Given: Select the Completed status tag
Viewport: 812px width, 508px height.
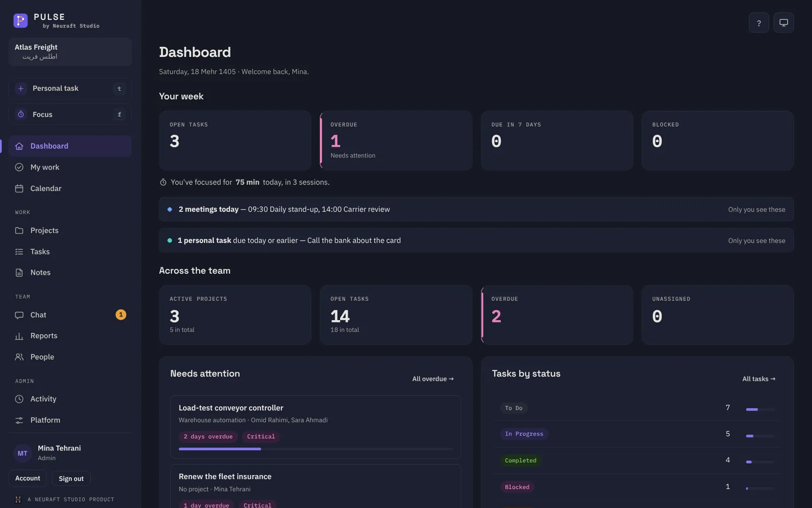Looking at the screenshot, I should 521,460.
